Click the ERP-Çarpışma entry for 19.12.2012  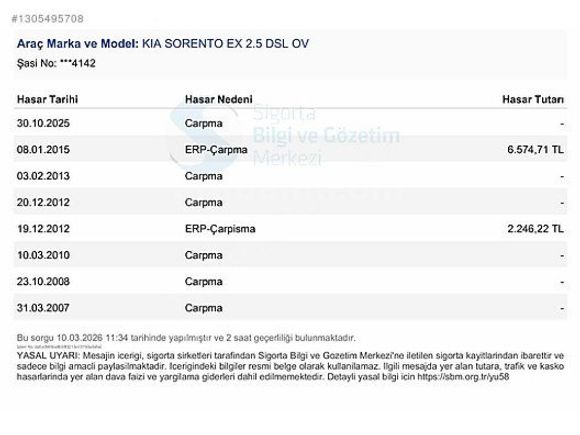(220, 229)
